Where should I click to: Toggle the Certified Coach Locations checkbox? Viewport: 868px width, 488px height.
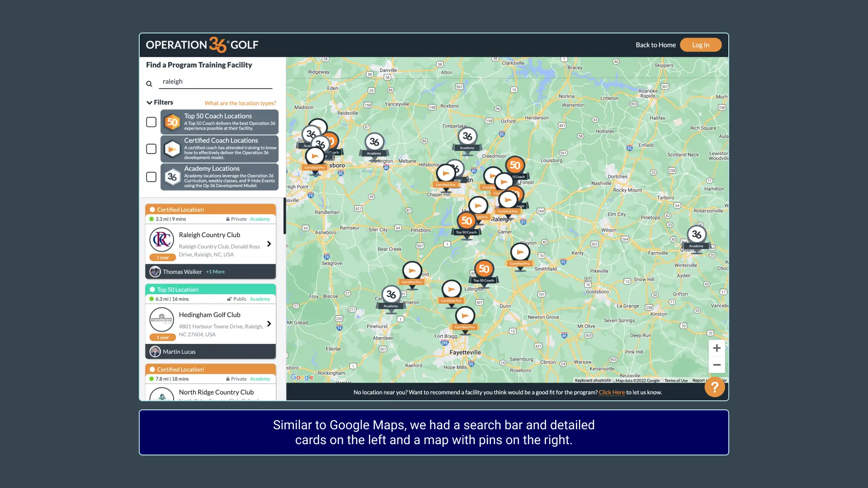point(151,148)
